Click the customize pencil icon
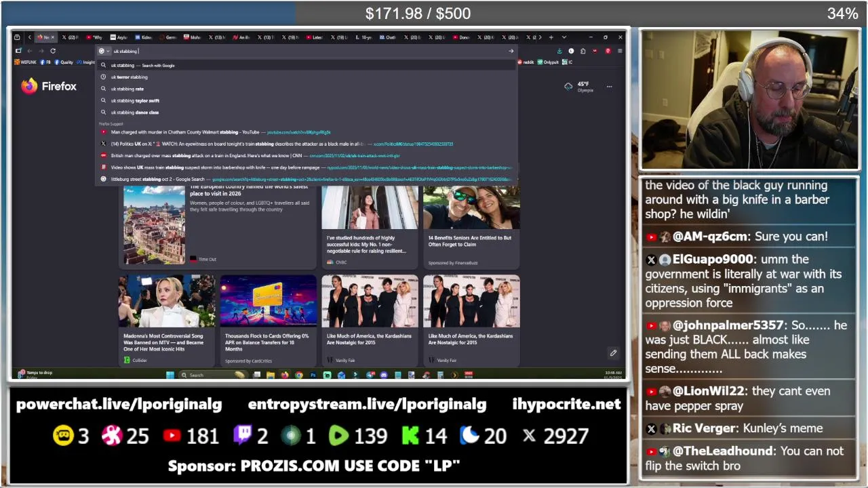868x488 pixels. pos(613,353)
